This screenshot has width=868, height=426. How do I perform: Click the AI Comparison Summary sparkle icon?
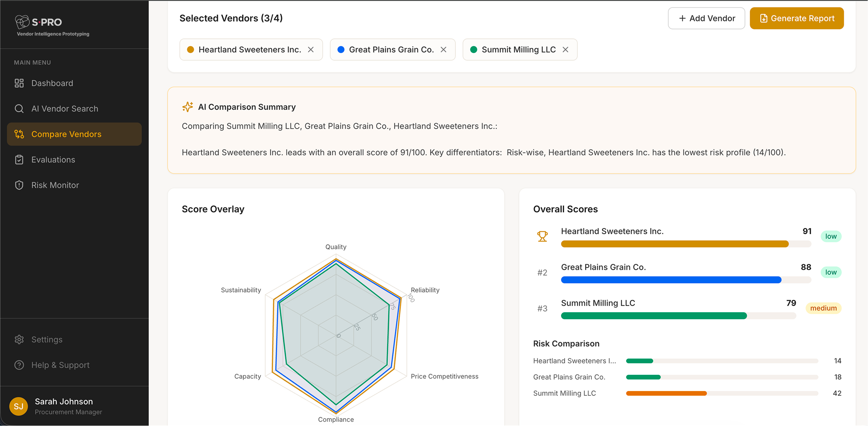(188, 107)
